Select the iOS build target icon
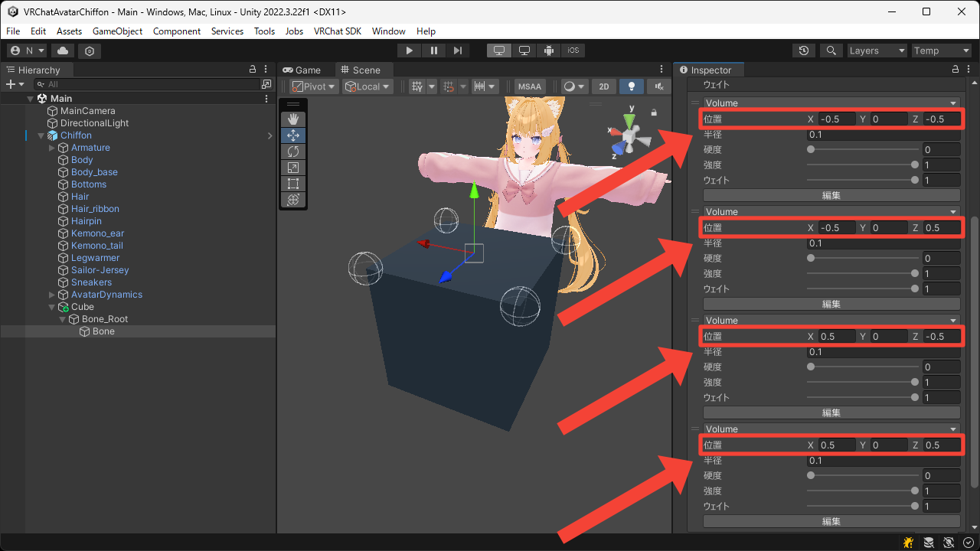This screenshot has width=980, height=551. [x=573, y=51]
